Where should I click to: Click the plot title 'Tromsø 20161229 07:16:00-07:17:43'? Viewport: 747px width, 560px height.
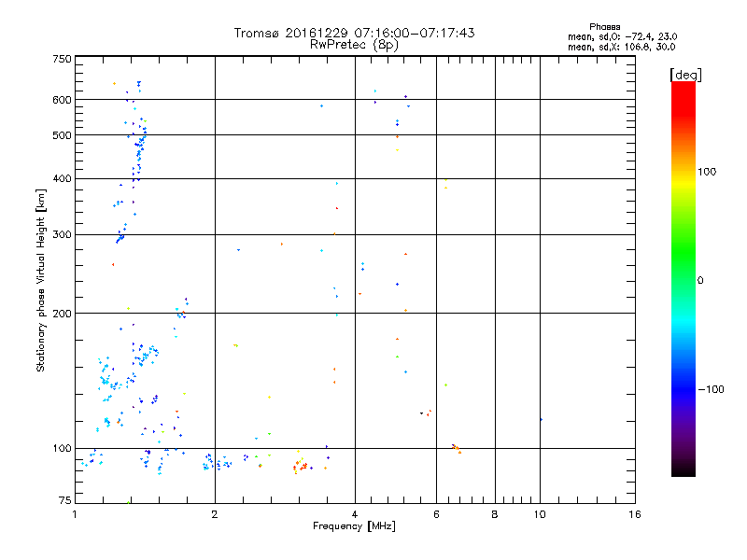354,33
